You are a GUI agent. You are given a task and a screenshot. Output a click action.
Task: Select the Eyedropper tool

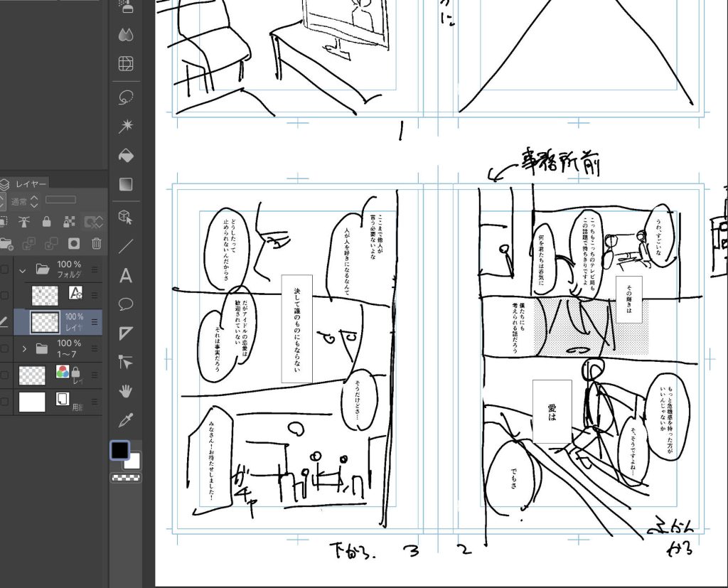126,419
